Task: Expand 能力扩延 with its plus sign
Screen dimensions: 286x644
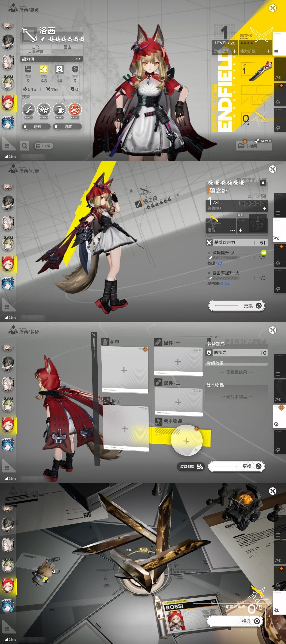Action: [x=268, y=51]
